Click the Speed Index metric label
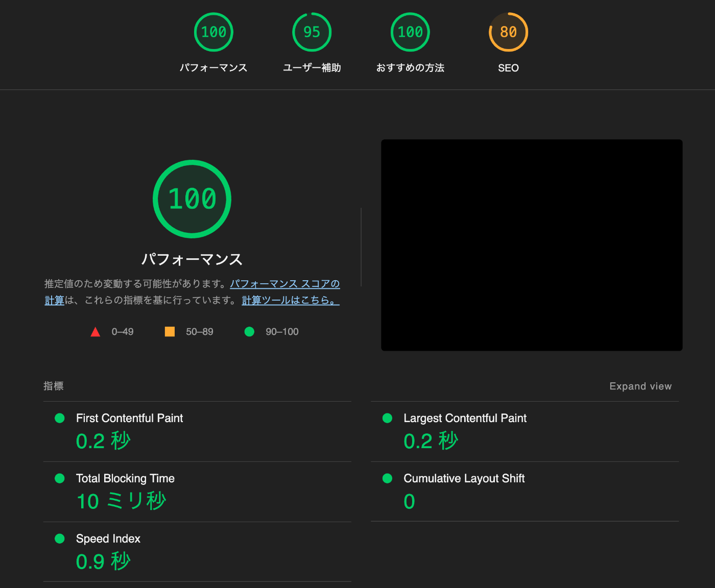 click(x=108, y=538)
